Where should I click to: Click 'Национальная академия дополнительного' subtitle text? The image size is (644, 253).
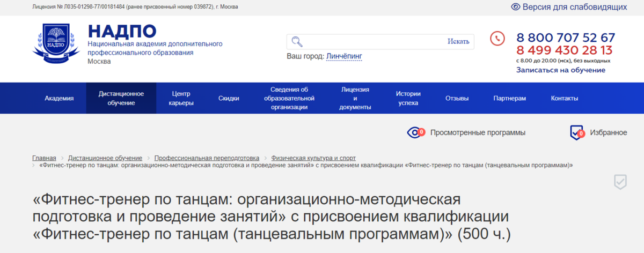coord(155,43)
